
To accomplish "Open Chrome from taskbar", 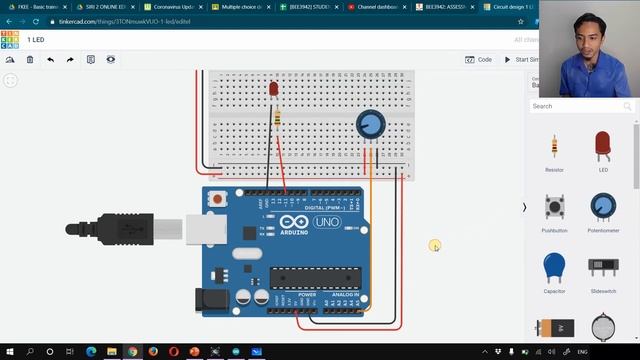I will (x=132, y=352).
